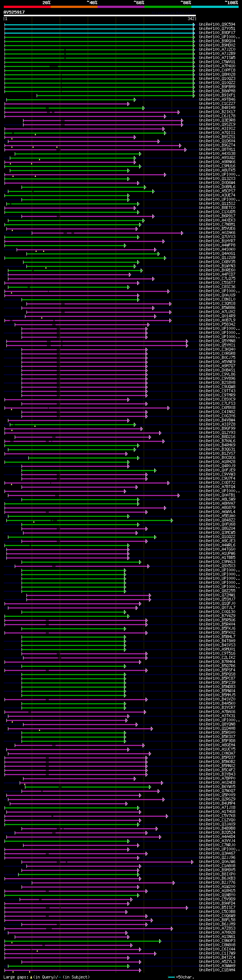Open hit UniRef100_B9DFX7

click(217, 33)
